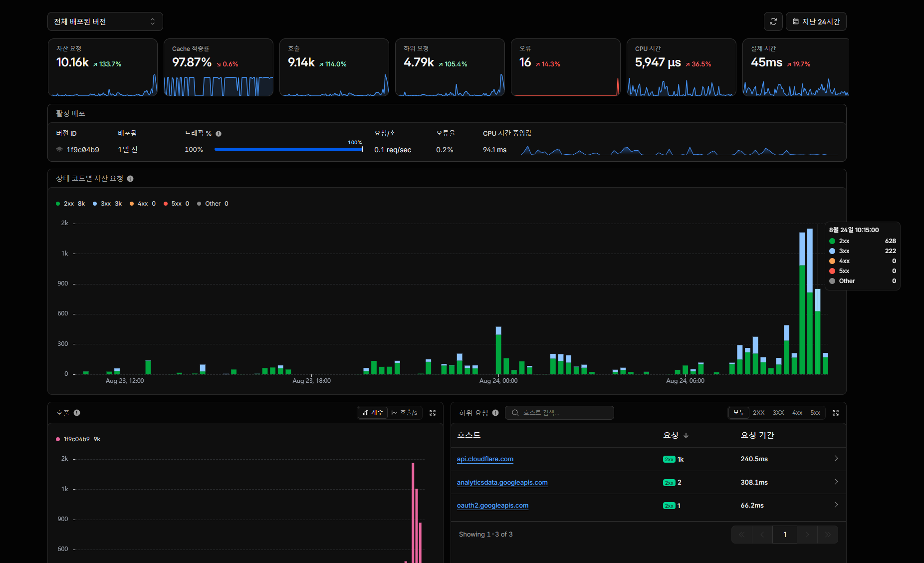Click the layers icon beside 1f9c04b9
The height and width of the screenshot is (563, 924).
pyautogui.click(x=59, y=149)
